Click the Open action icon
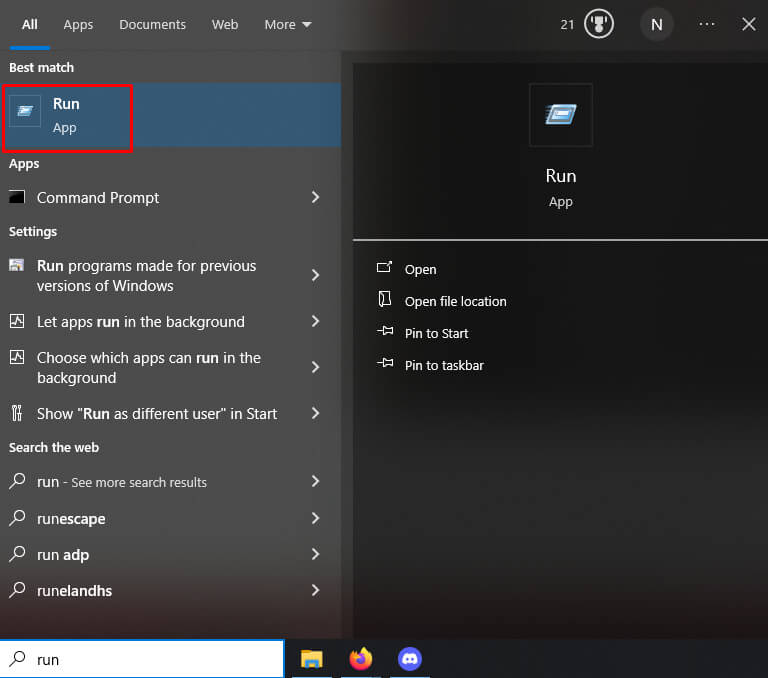The height and width of the screenshot is (678, 768). pyautogui.click(x=384, y=267)
